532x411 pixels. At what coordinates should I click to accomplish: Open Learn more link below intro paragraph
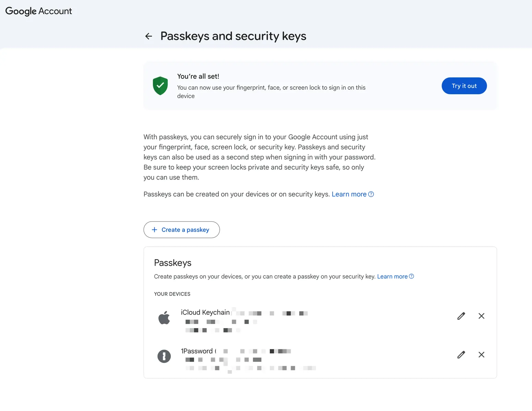(349, 194)
